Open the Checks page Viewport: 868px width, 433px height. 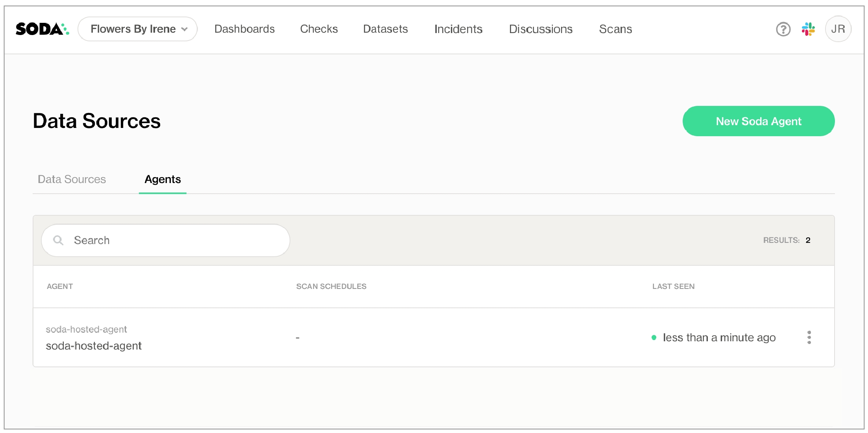319,29
